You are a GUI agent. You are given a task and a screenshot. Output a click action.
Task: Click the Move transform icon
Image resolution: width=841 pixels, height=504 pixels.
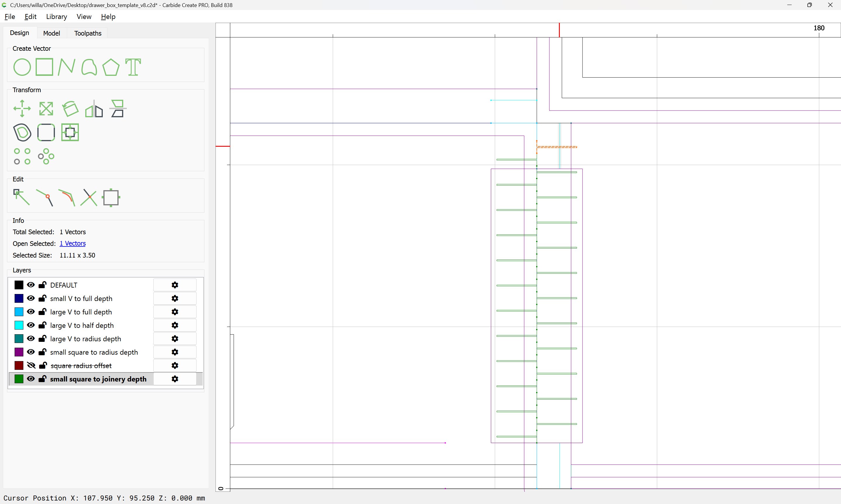point(22,109)
